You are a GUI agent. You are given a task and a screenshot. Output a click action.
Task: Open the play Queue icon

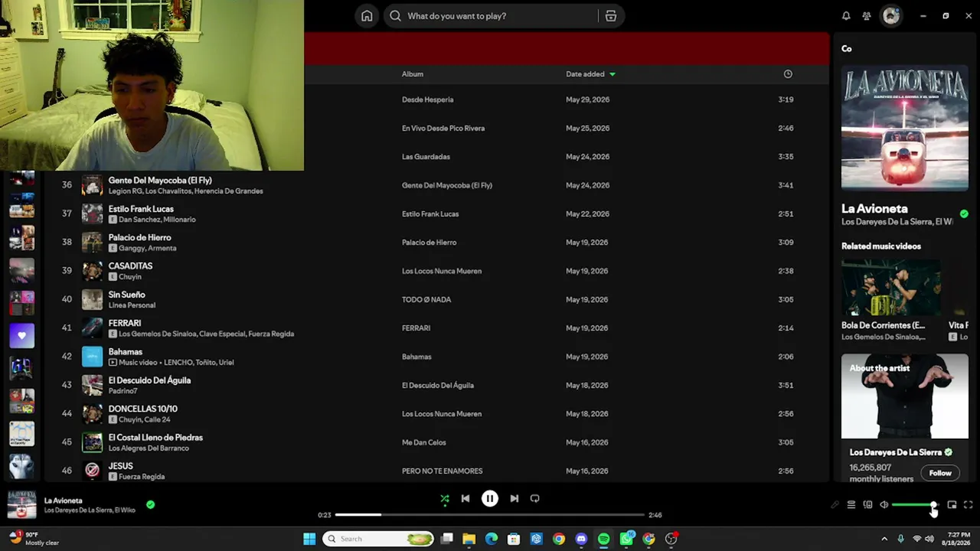[851, 505]
